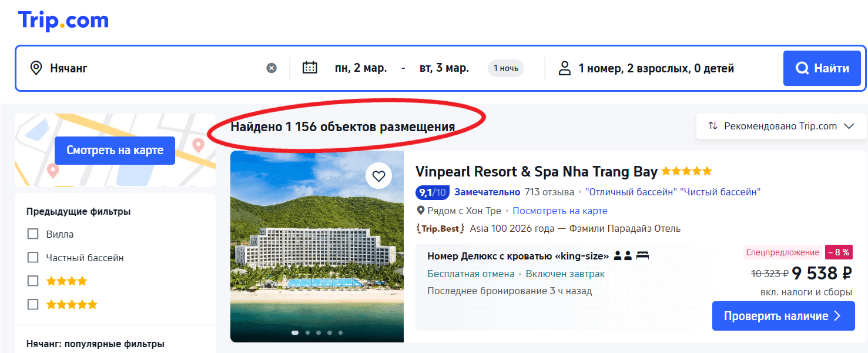Click the sort arrows icon near Рекомендовано Trip.com
Screen dimensions: 868x353
point(713,126)
